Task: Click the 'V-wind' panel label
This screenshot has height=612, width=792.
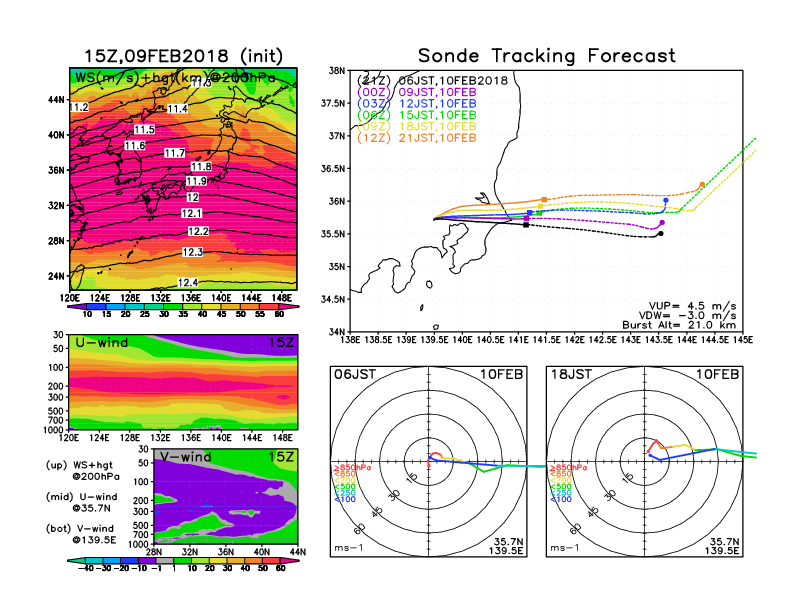Action: (185, 457)
